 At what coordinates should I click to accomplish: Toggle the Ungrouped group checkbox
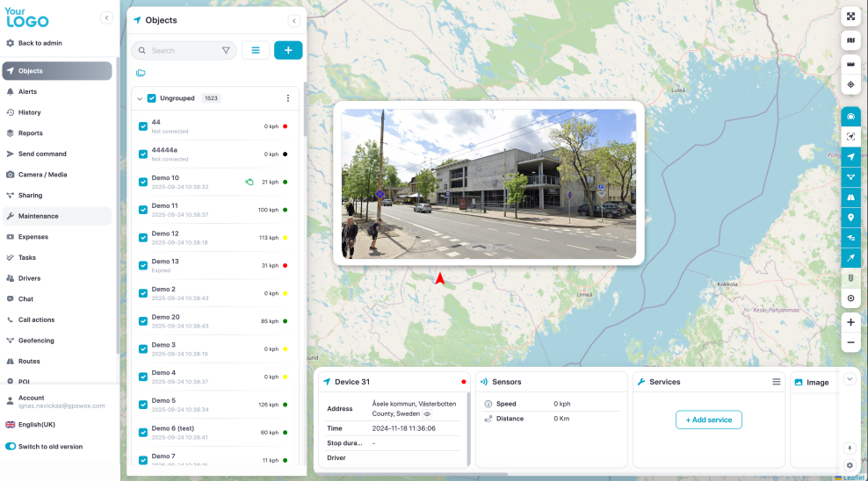[152, 98]
